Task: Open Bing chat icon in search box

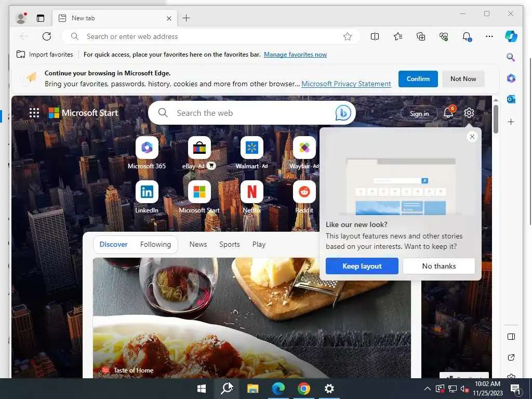Action: (343, 113)
